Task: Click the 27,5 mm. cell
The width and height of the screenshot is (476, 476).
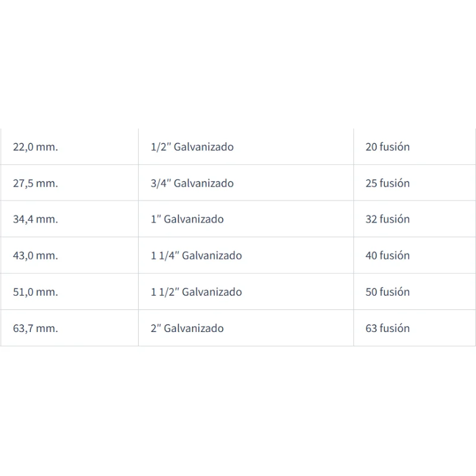Action: (x=70, y=183)
